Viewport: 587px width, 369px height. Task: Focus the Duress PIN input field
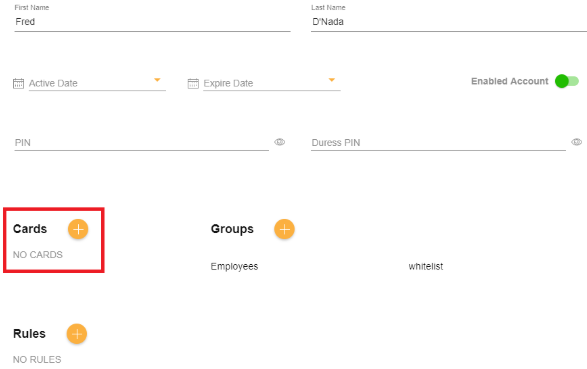pos(438,143)
